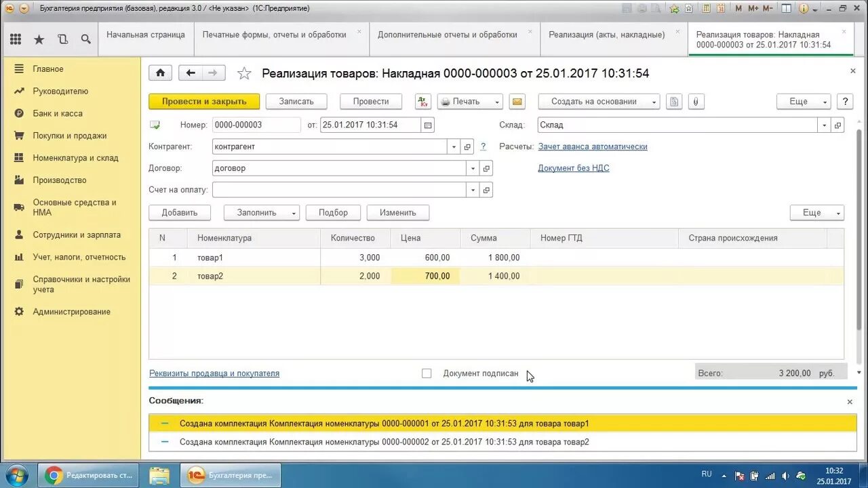Viewport: 868px width, 488px height.
Task: Open Документ без НДС link
Action: 574,168
